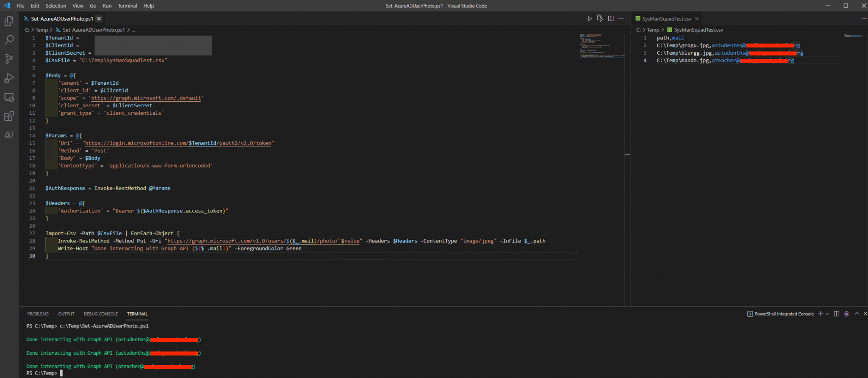
Task: Split the editor to the right
Action: (x=611, y=19)
